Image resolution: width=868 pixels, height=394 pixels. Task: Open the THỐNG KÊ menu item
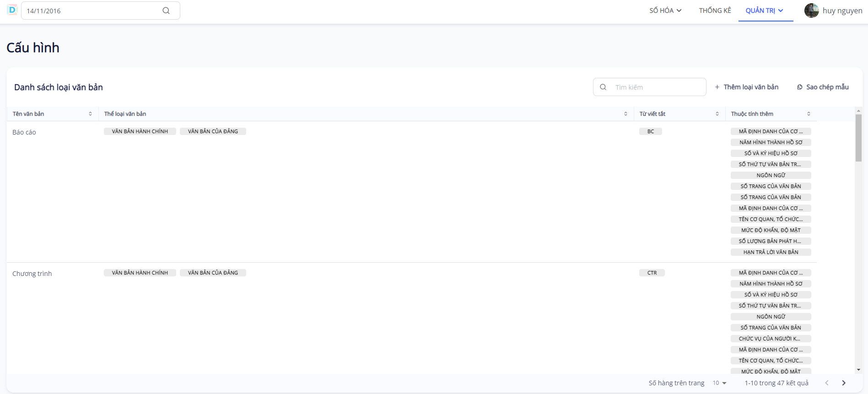tap(715, 11)
